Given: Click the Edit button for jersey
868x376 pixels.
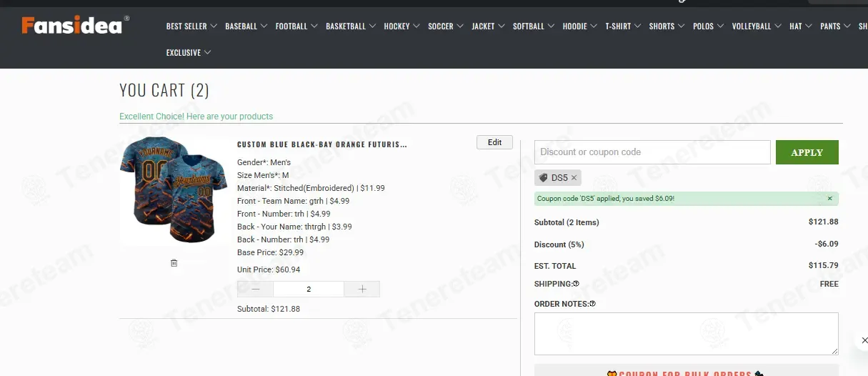Looking at the screenshot, I should pyautogui.click(x=494, y=142).
